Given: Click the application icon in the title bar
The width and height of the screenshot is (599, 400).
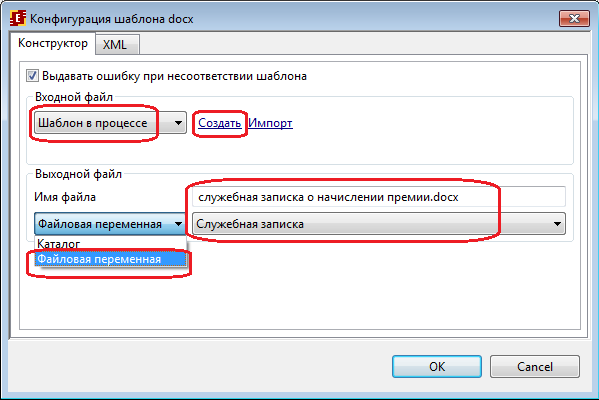Looking at the screenshot, I should click(18, 18).
